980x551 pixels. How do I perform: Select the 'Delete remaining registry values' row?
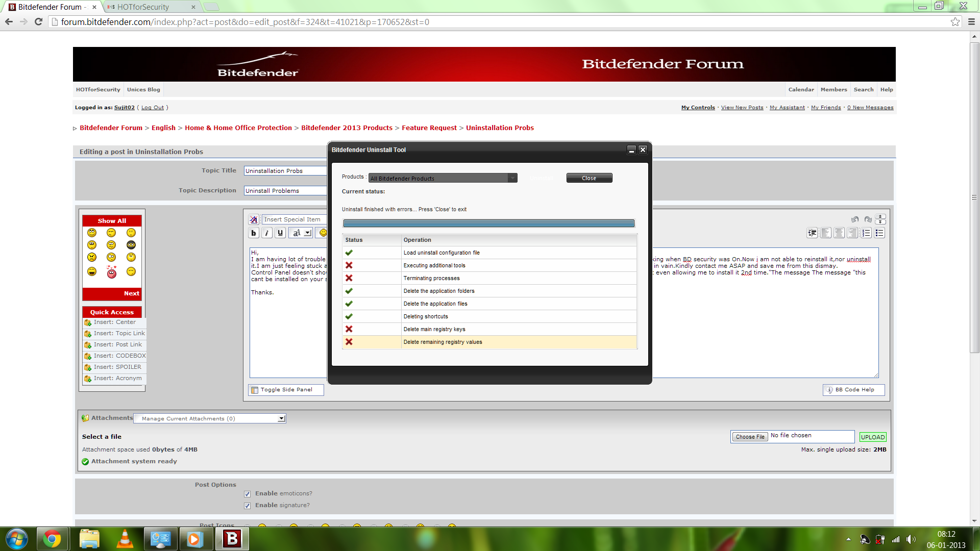coord(489,342)
